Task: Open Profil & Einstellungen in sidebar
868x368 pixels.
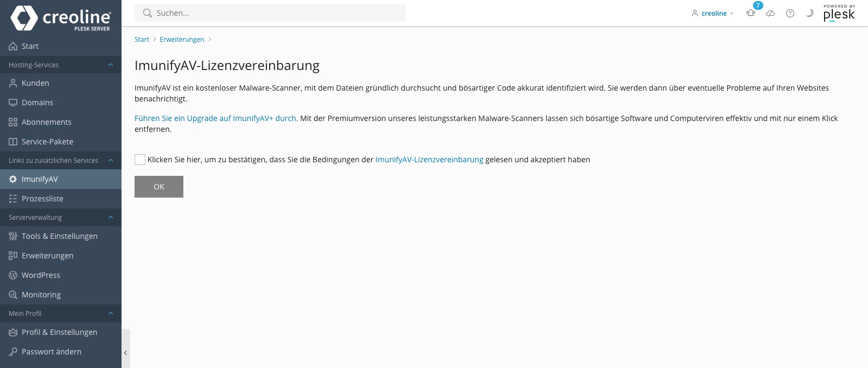Action: [x=61, y=332]
